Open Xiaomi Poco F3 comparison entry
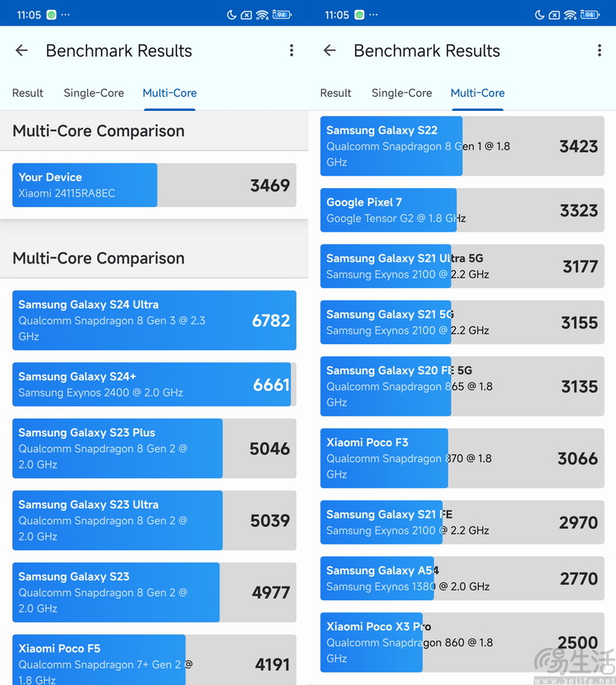Screen dimensions: 616x685 pos(462,458)
